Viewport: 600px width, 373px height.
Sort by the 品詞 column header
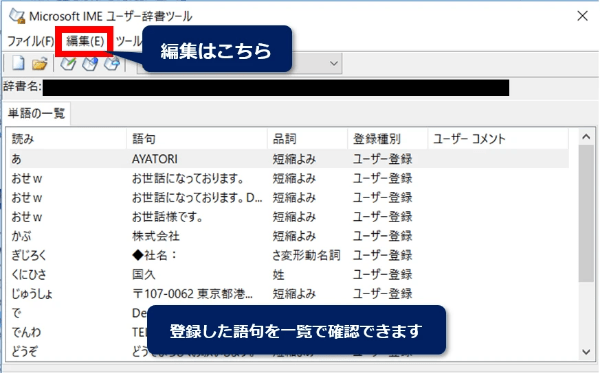(308, 138)
